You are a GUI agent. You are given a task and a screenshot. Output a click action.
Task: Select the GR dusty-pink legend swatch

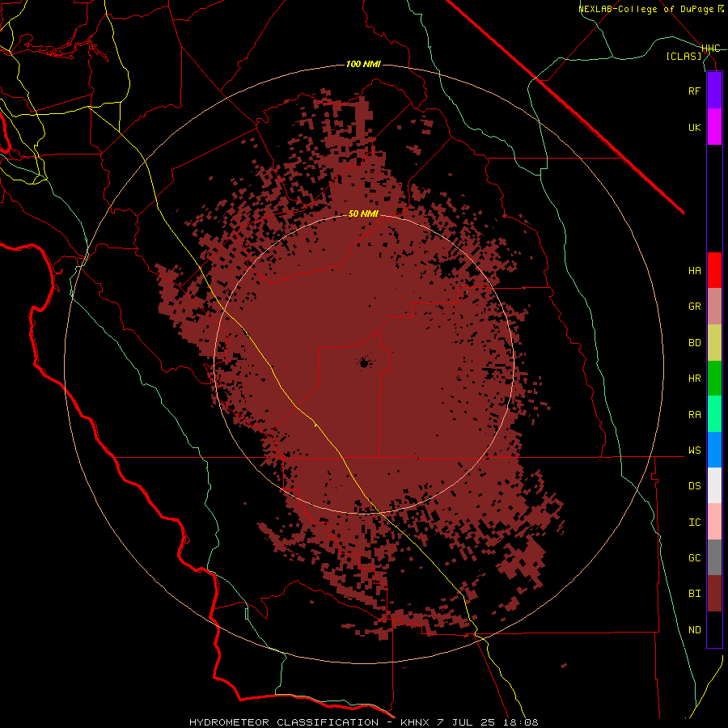pyautogui.click(x=714, y=307)
